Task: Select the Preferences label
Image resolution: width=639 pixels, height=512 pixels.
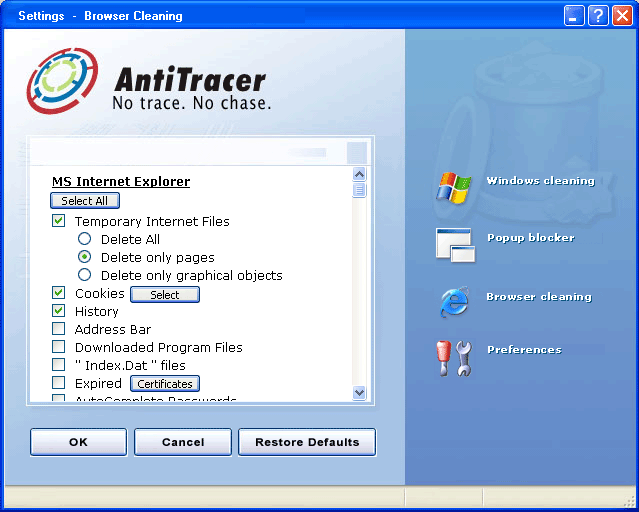Action: click(524, 349)
